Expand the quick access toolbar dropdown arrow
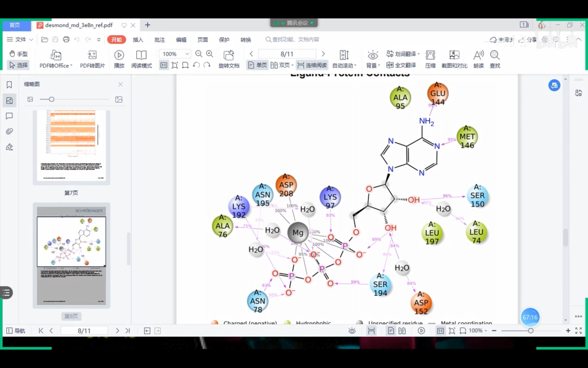588x368 pixels. 99,39
